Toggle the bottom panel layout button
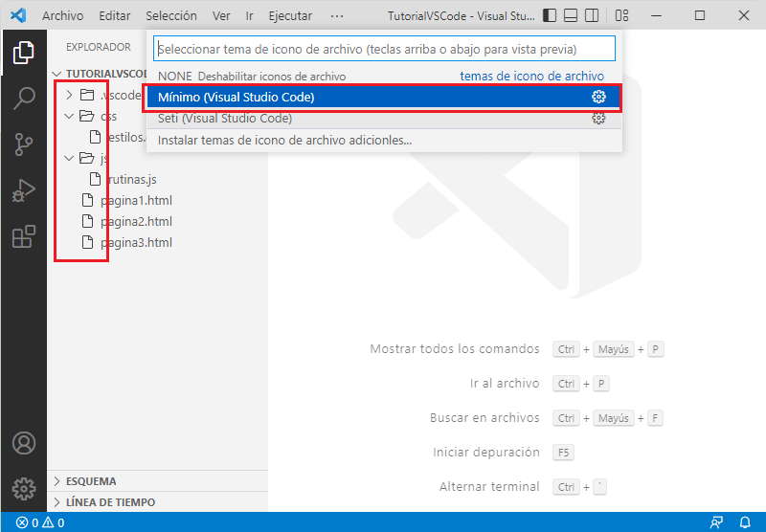 pos(571,15)
